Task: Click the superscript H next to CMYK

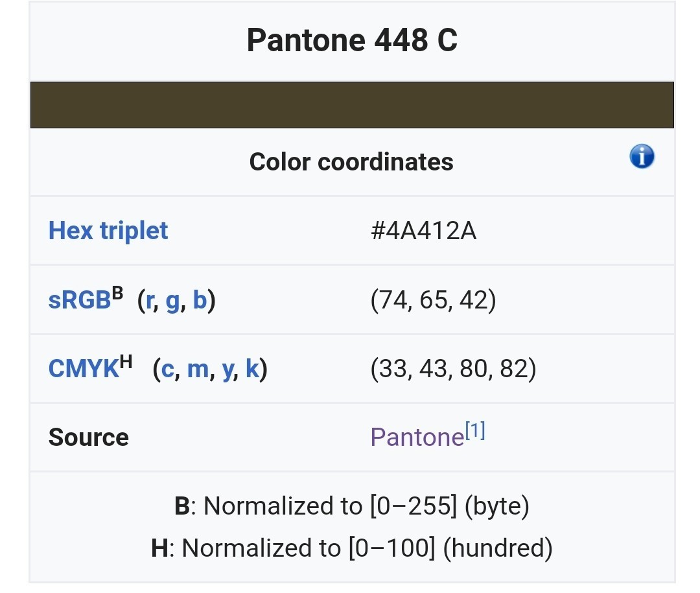Action: [126, 362]
